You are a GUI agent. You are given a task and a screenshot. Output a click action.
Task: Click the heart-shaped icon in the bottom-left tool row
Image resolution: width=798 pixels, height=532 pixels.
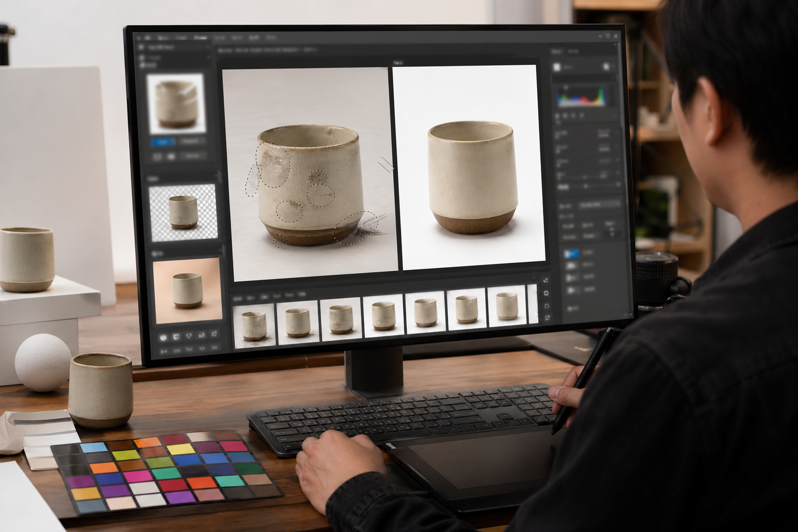pyautogui.click(x=189, y=336)
